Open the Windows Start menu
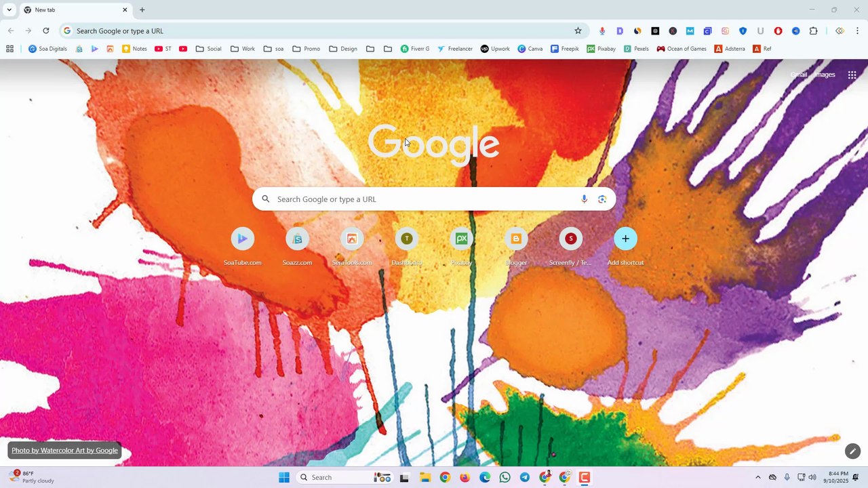This screenshot has width=868, height=488. point(284,477)
